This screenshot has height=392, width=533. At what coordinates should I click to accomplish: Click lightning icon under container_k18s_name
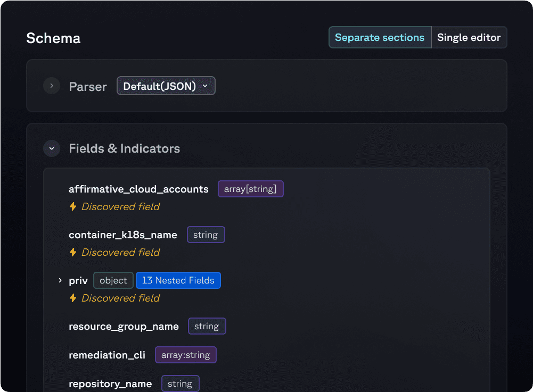pyautogui.click(x=73, y=253)
